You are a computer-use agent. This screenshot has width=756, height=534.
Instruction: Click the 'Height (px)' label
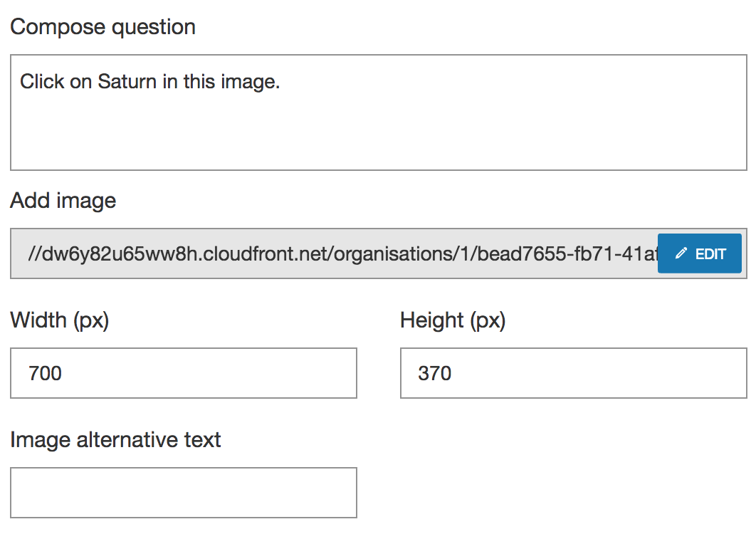pyautogui.click(x=453, y=320)
